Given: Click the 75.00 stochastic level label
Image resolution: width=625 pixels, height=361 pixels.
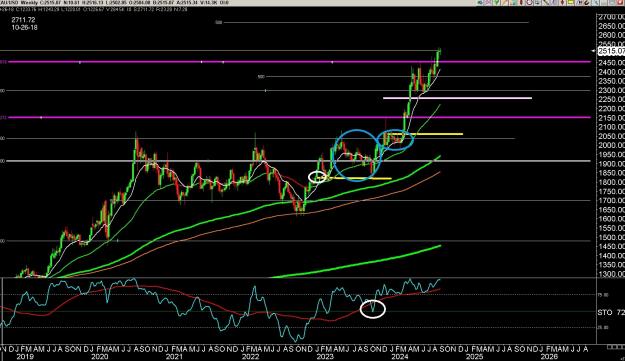Looking at the screenshot, I should coord(603,295).
